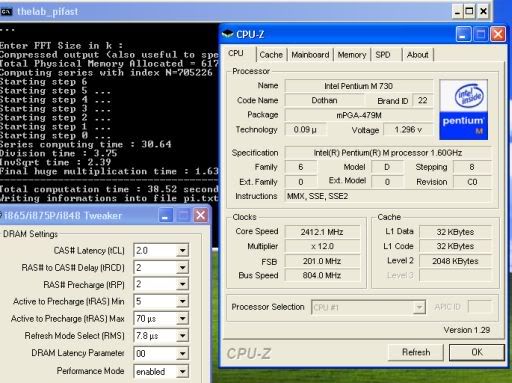Click the Code Name value 'Dothan'
The height and width of the screenshot is (383, 512).
(x=324, y=100)
